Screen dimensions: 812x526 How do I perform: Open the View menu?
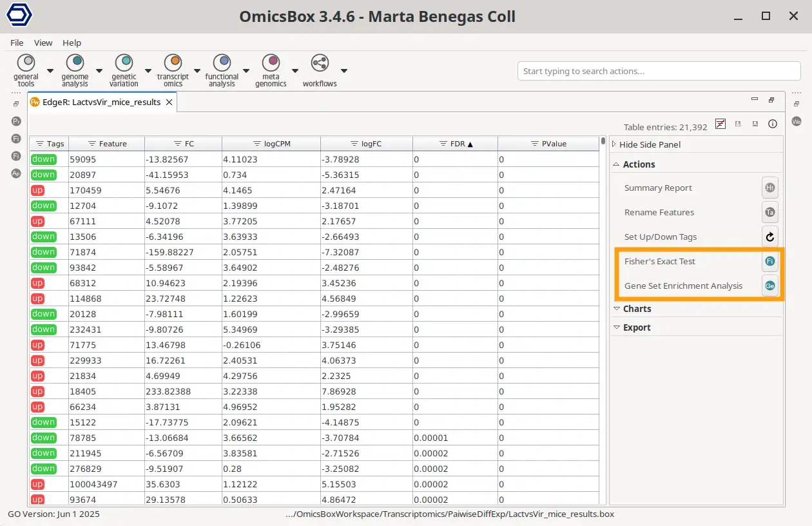43,43
